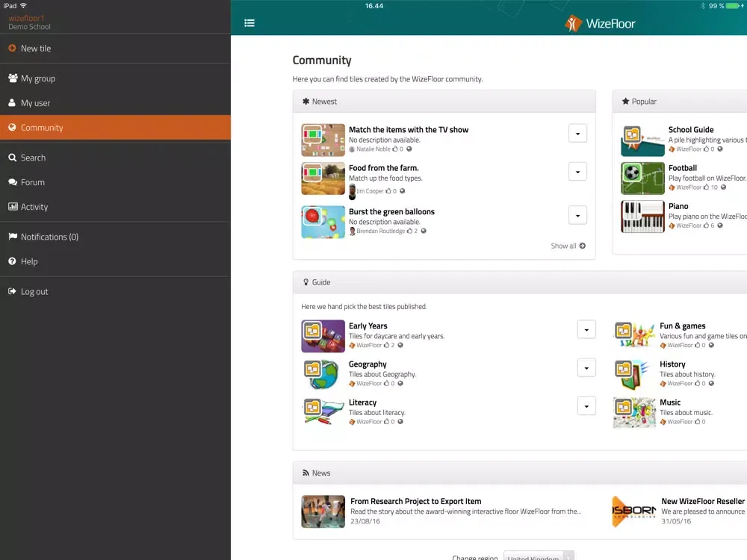Toggle the hamburger sidebar menu icon
The width and height of the screenshot is (747, 560).
point(249,23)
